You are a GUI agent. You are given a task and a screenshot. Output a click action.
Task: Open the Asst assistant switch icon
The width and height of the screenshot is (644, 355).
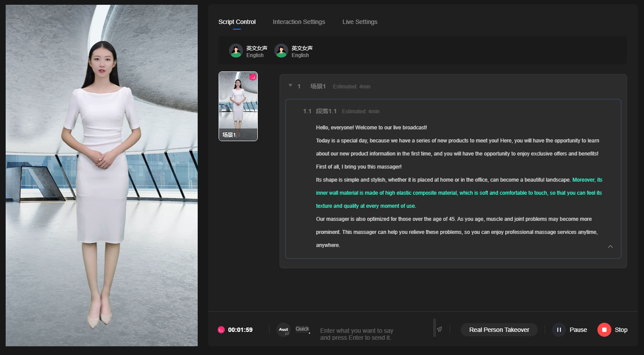[x=283, y=330]
